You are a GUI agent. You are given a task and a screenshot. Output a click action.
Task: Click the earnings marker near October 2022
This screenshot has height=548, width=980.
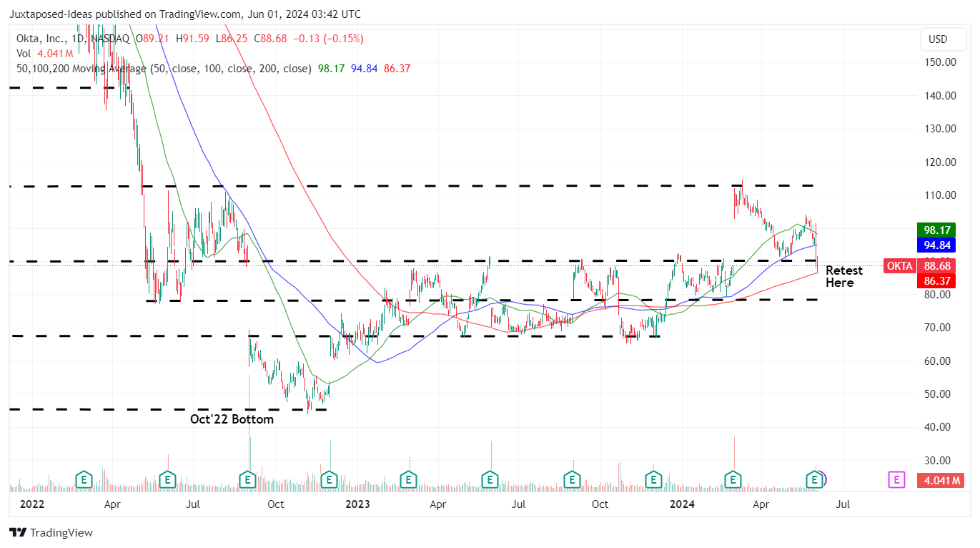pos(247,480)
